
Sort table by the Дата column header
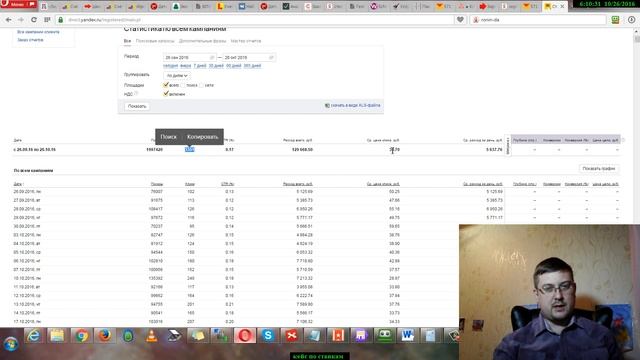[x=18, y=184]
